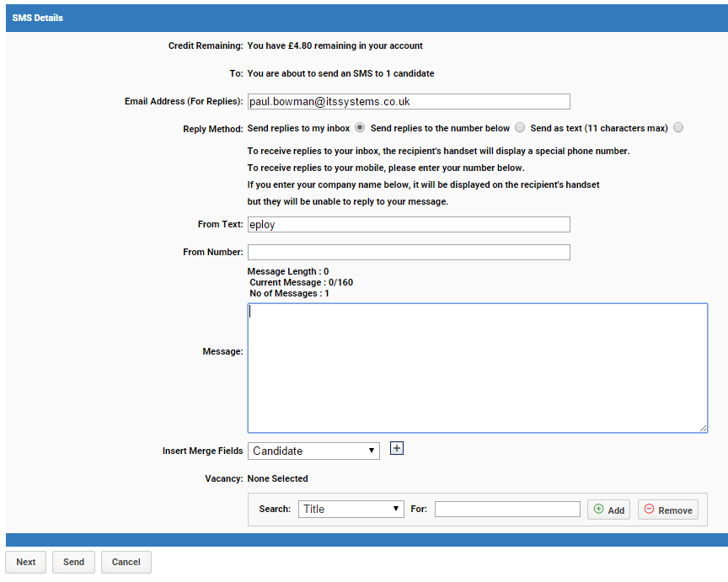Screen dimensions: 728x582
Task: Click the 'Message Length : 0' text
Action: (288, 271)
